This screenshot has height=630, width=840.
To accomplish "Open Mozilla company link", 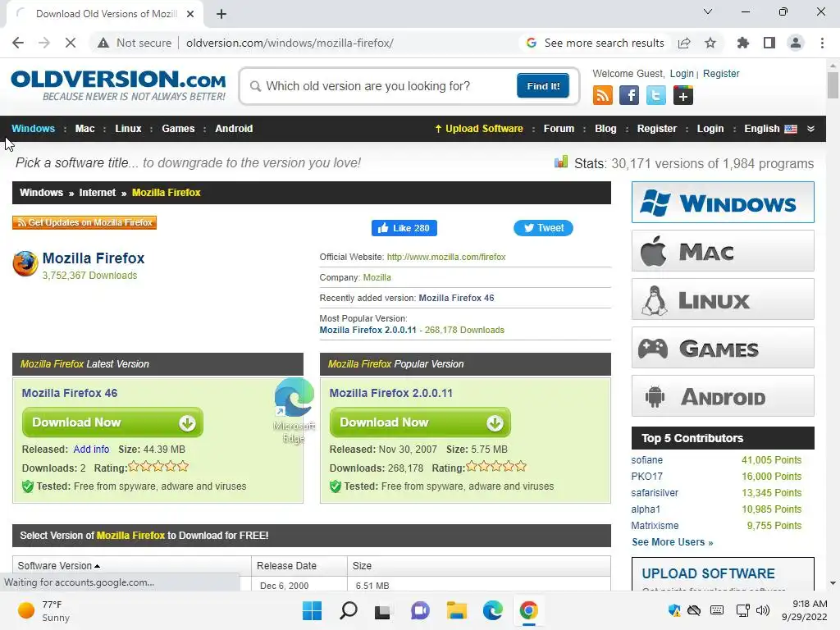I will coord(377,277).
